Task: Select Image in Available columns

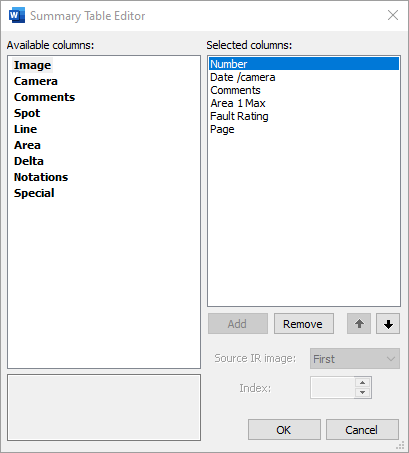Action: [x=32, y=65]
